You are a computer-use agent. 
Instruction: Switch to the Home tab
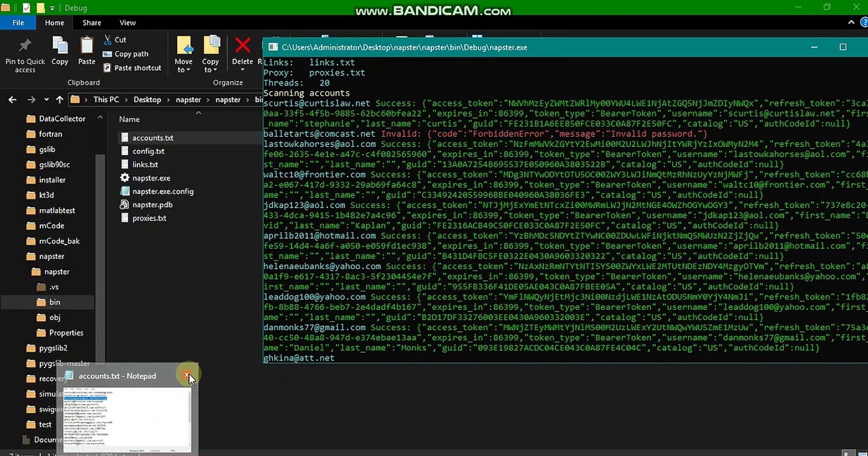coord(54,23)
